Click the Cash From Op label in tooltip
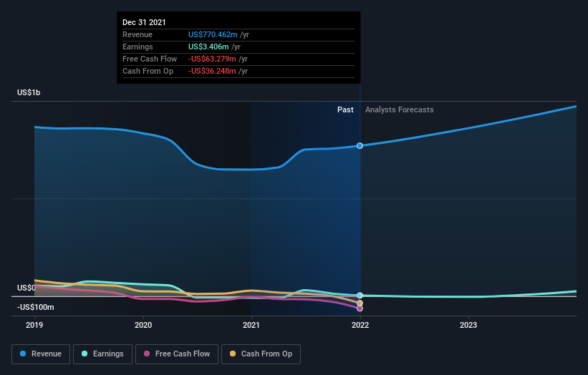 coord(148,71)
